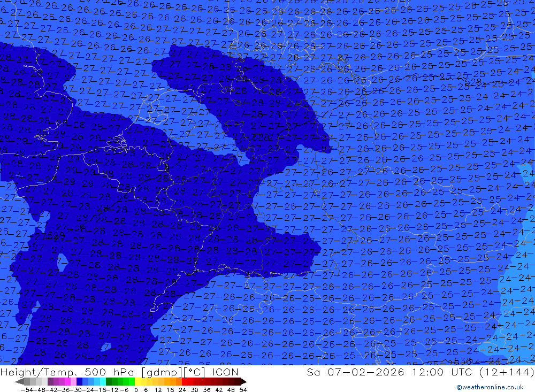
Task: Click the '0' color scale label
Action: (x=136, y=390)
